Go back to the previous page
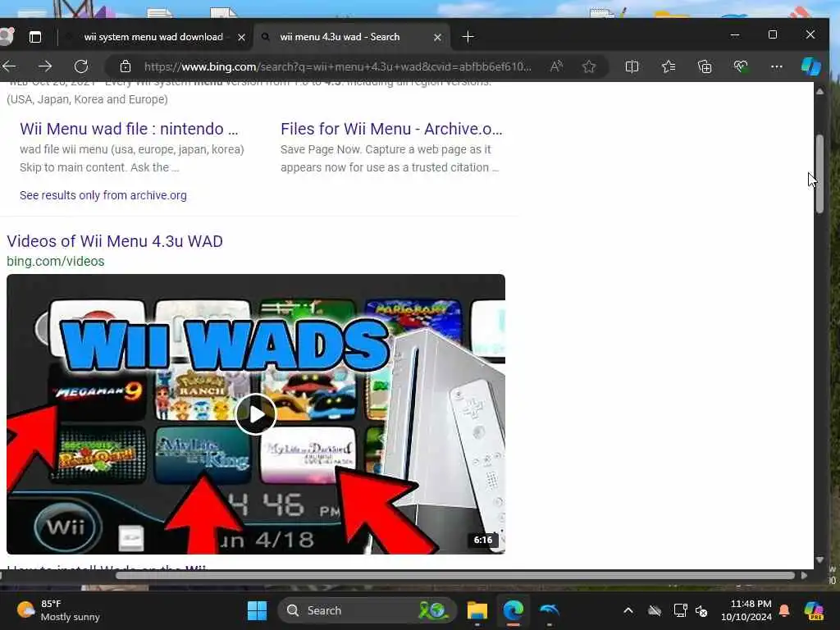 (x=9, y=66)
